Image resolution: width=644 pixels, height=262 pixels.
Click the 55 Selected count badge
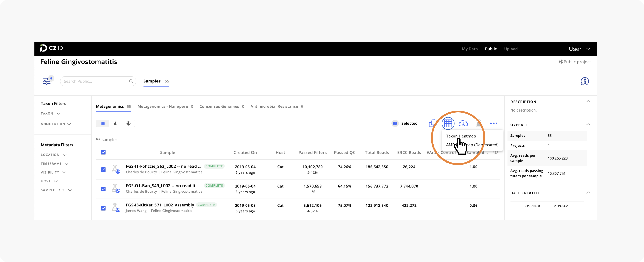(395, 123)
